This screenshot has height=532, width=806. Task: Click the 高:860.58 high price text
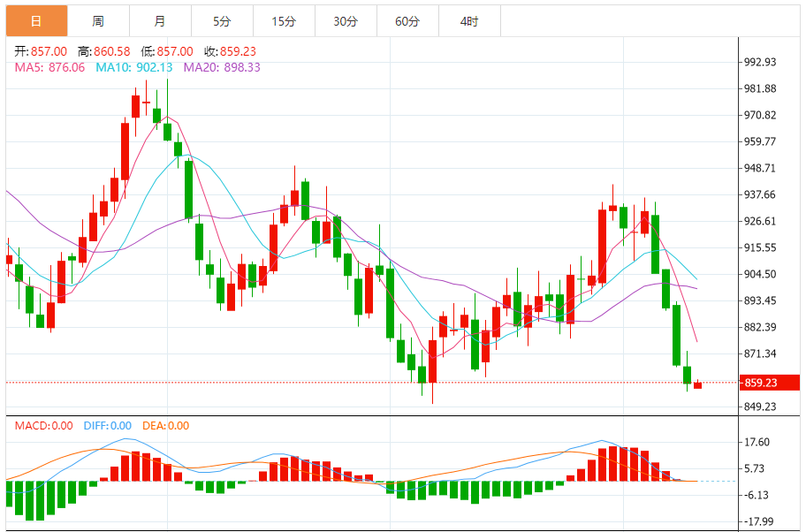point(103,51)
